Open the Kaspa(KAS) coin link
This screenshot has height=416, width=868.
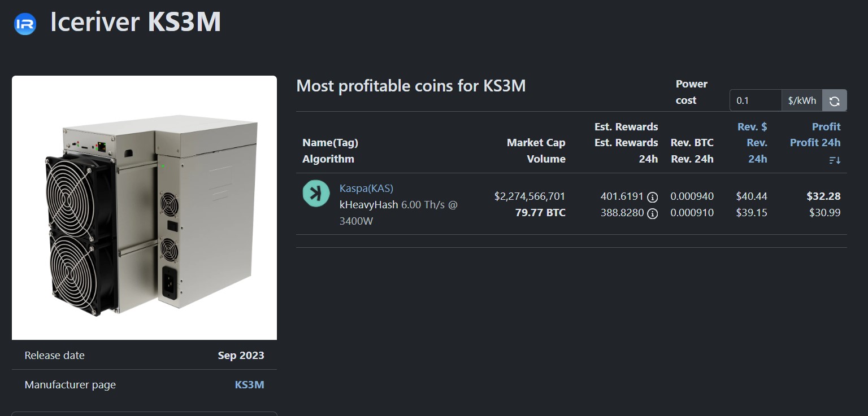tap(366, 188)
